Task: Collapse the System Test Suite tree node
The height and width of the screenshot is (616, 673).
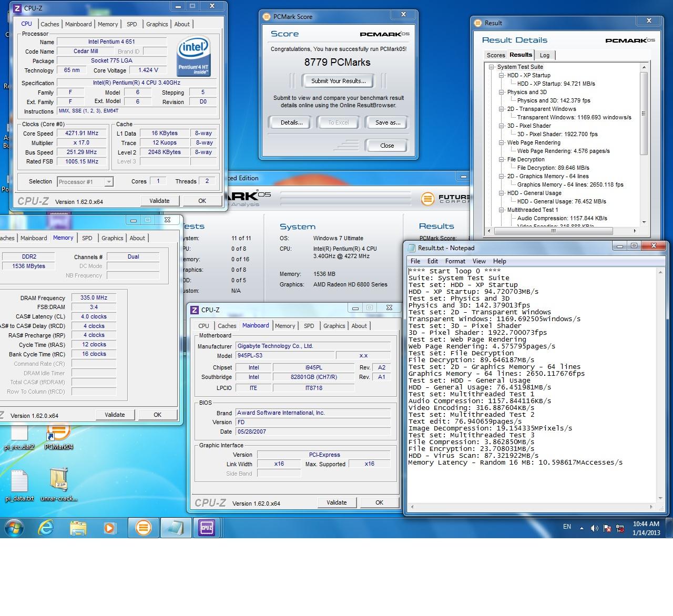Action: 492,67
